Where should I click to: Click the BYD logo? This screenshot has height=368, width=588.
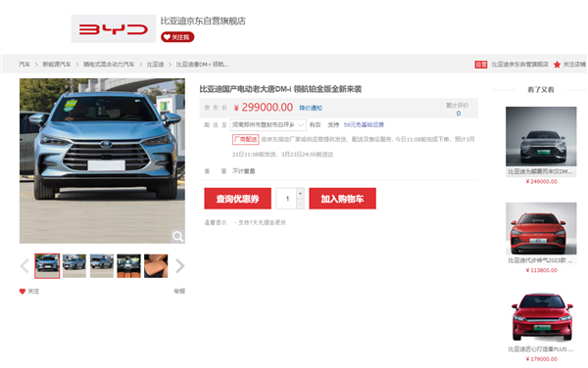pos(114,28)
